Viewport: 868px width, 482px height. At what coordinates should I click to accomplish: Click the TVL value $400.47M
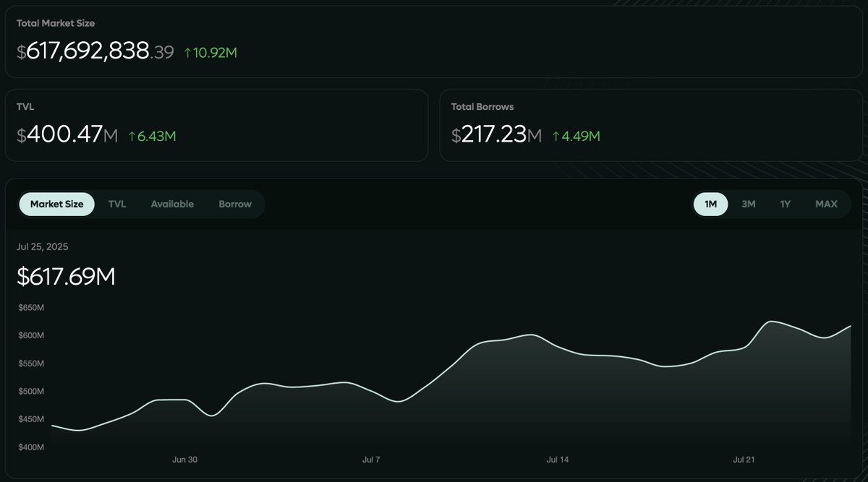pos(67,134)
